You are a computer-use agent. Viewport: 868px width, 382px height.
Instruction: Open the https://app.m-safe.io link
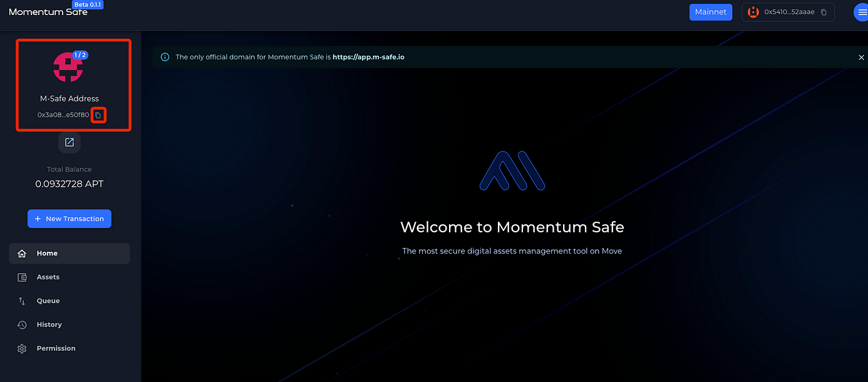point(368,57)
